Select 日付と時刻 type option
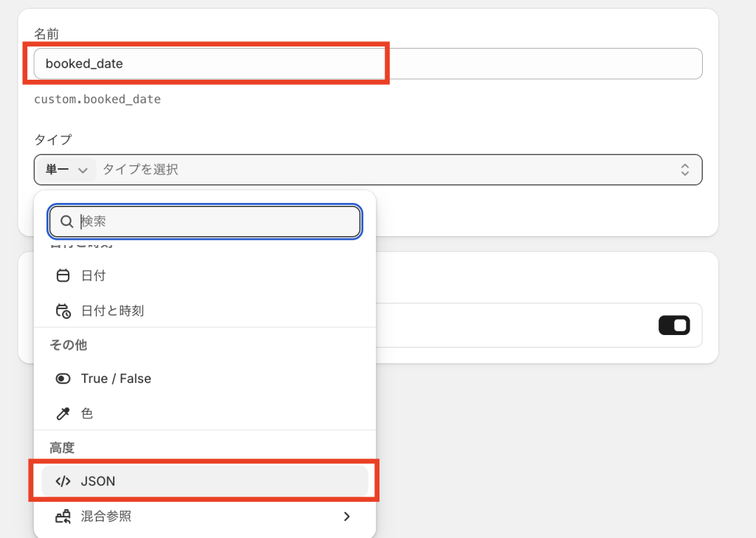 point(112,311)
